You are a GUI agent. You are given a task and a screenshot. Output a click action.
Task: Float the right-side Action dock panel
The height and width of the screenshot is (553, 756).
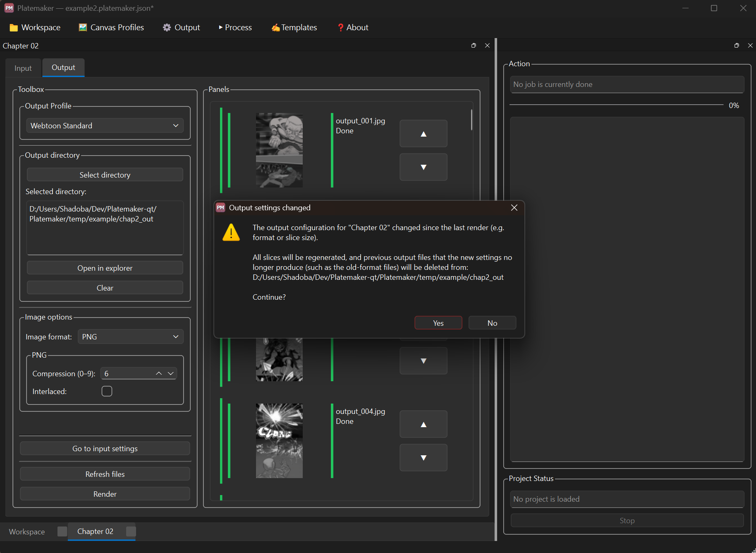737,46
